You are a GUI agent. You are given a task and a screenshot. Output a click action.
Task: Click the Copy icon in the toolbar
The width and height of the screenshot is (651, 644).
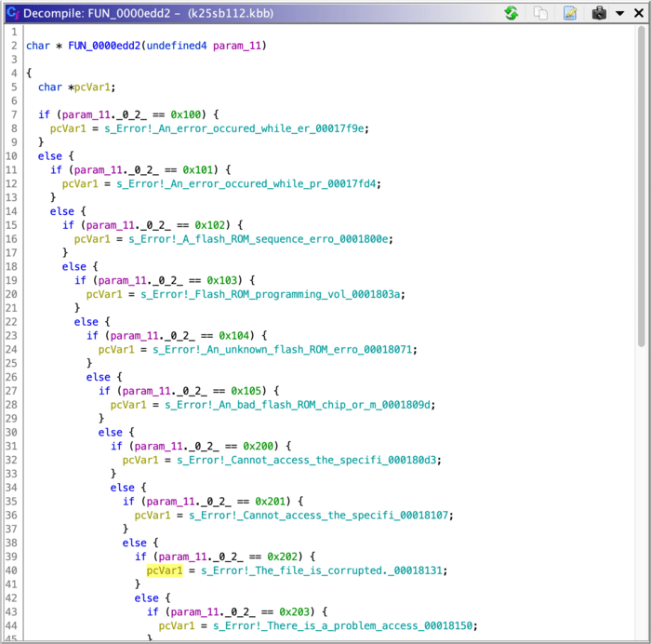tap(540, 13)
